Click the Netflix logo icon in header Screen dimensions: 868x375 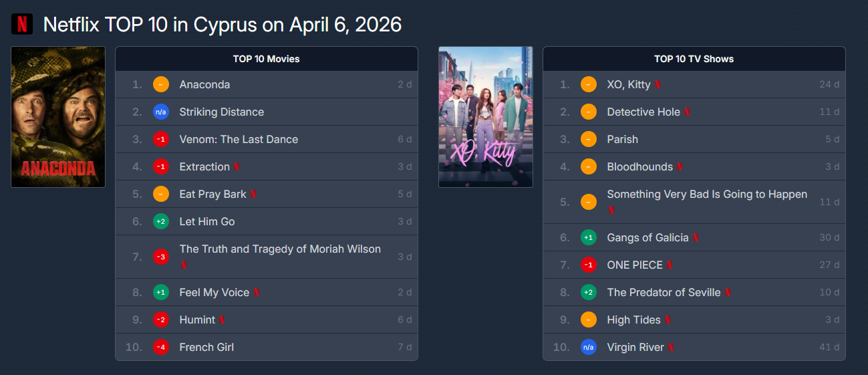[x=22, y=24]
